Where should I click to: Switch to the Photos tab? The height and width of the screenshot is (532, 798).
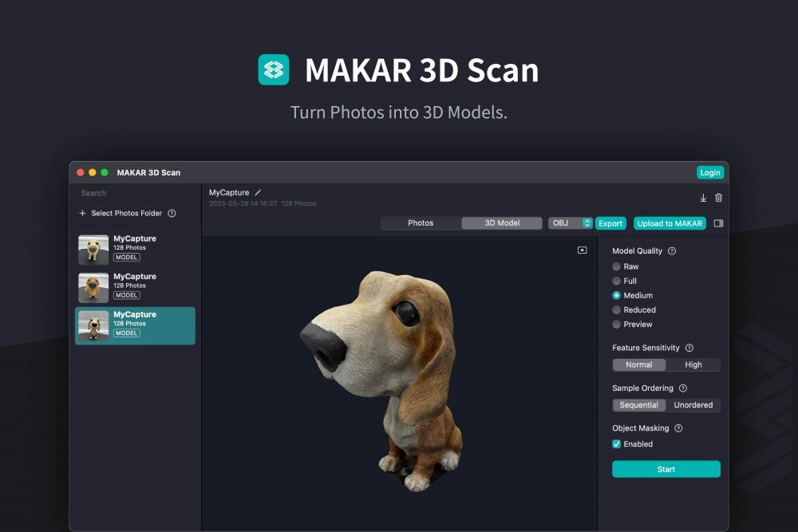[x=421, y=223]
